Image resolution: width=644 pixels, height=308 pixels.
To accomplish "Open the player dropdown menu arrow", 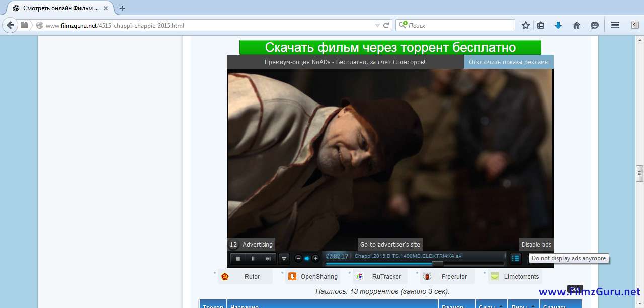I will pos(284,259).
